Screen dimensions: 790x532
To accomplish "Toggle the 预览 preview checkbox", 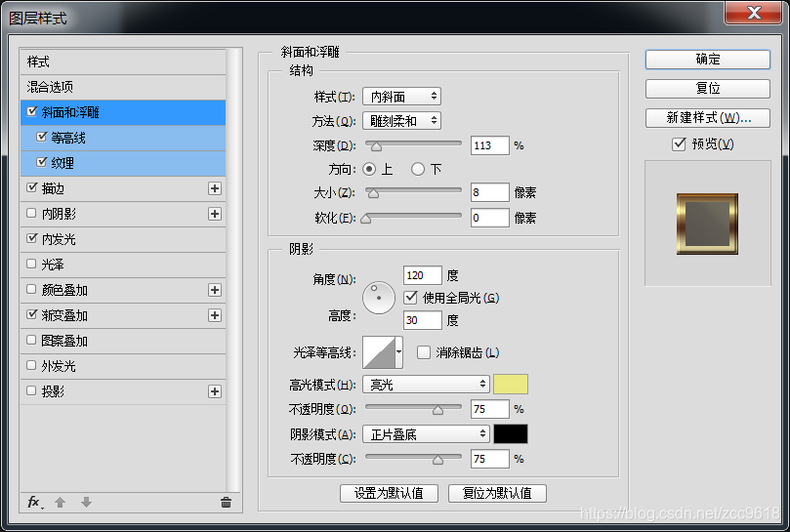I will pos(679,144).
